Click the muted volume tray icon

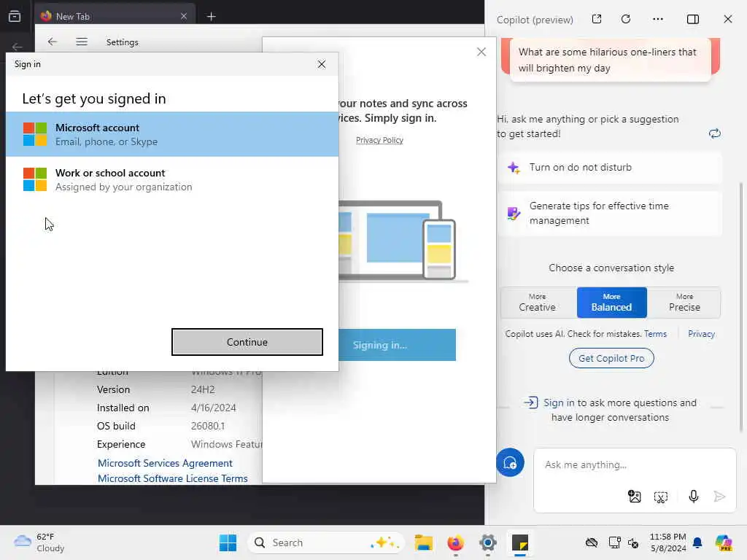(x=633, y=542)
